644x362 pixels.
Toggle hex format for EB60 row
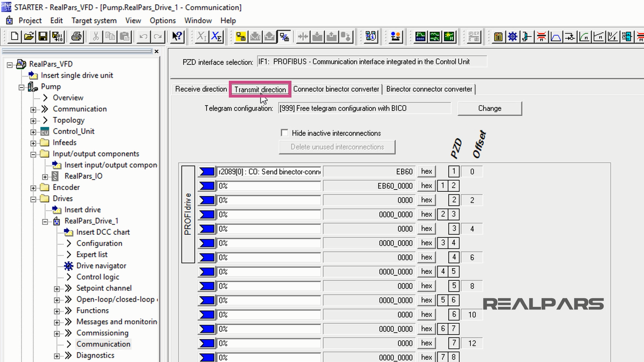coord(427,171)
